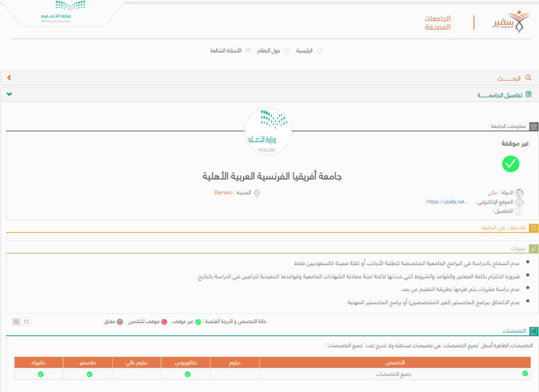Click the large green غير موقفة status checkmark

tap(510, 164)
